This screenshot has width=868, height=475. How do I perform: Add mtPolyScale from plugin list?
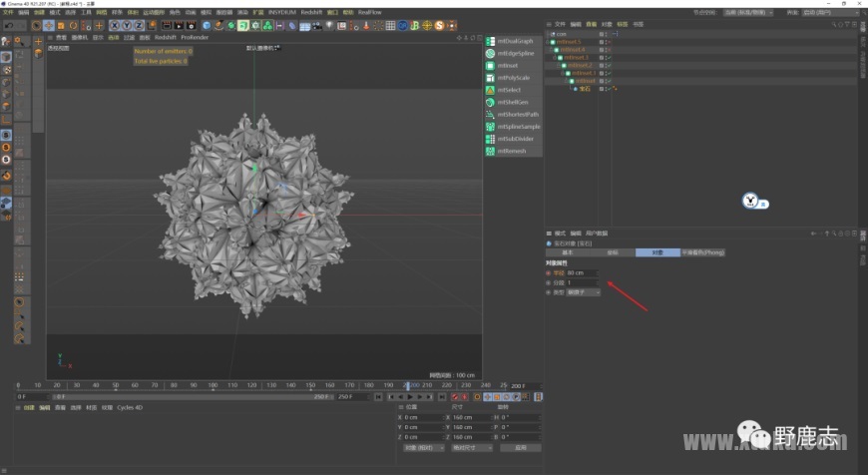(x=513, y=78)
